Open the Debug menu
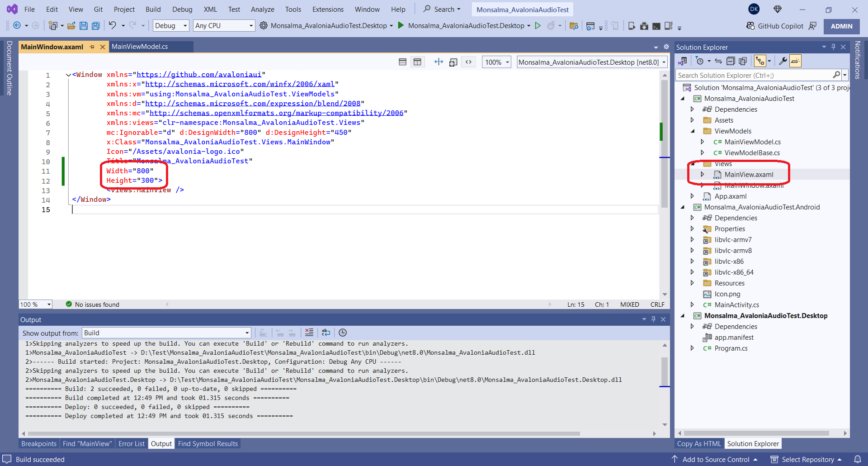 (x=182, y=9)
